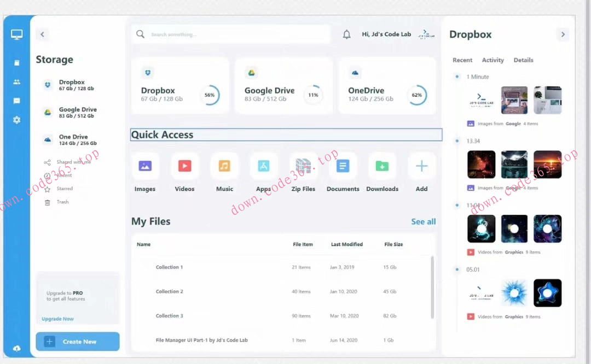The height and width of the screenshot is (364, 591).
Task: Click the Google Drive 11% progress ring
Action: click(x=313, y=95)
